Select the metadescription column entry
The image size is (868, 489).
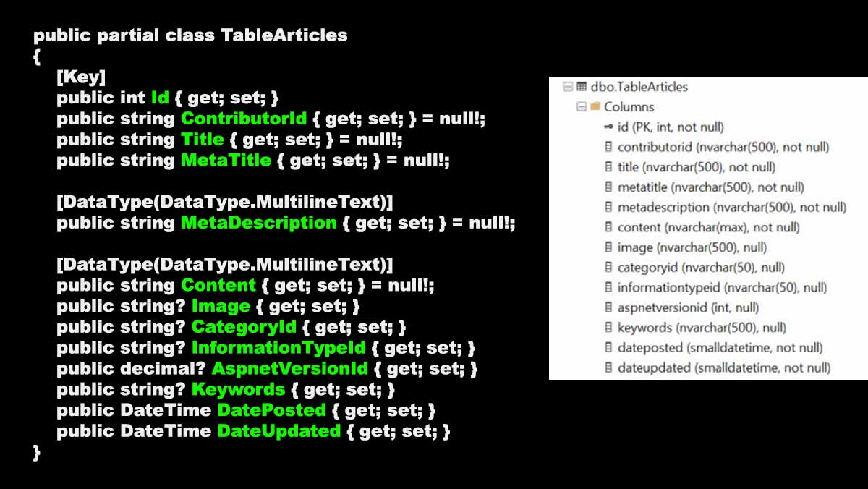coord(731,208)
